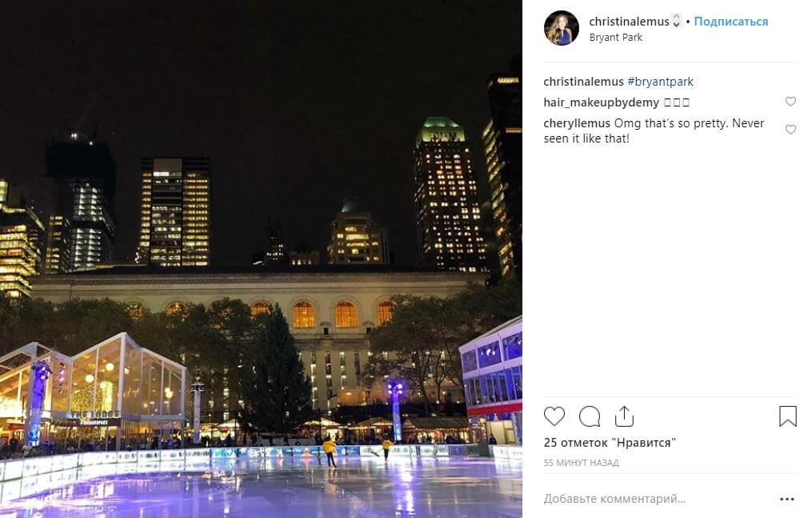Open #bryantpark hashtag link
812x518 pixels.
click(x=660, y=82)
